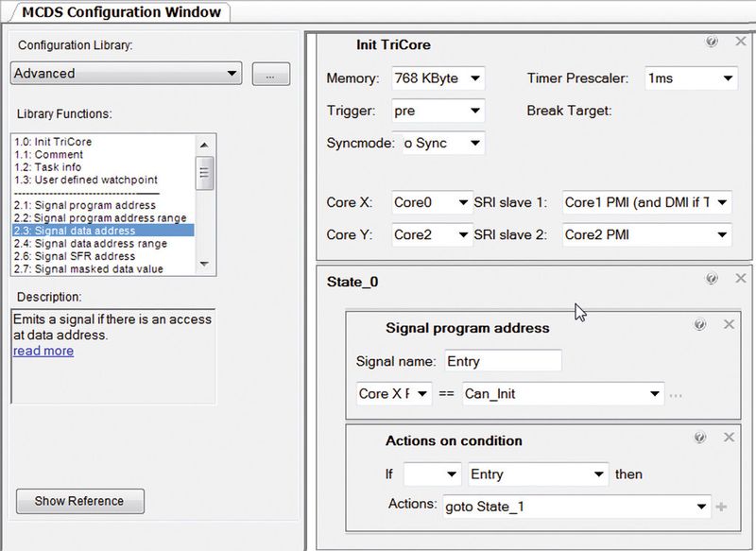756x551 pixels.
Task: Click the State_0 title
Action: (352, 282)
